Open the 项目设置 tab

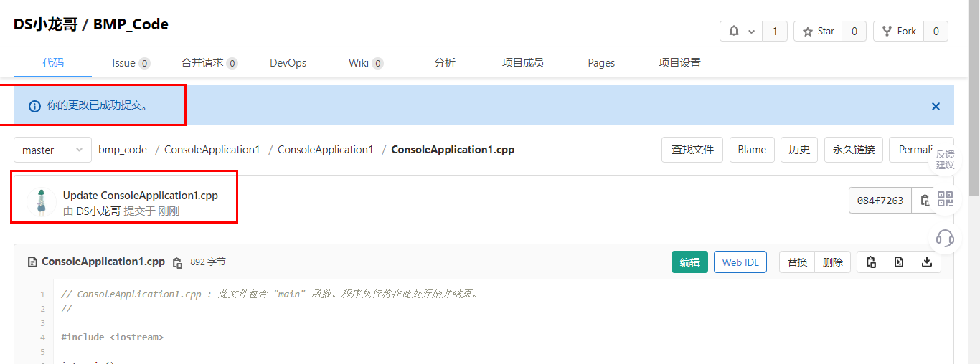click(679, 63)
